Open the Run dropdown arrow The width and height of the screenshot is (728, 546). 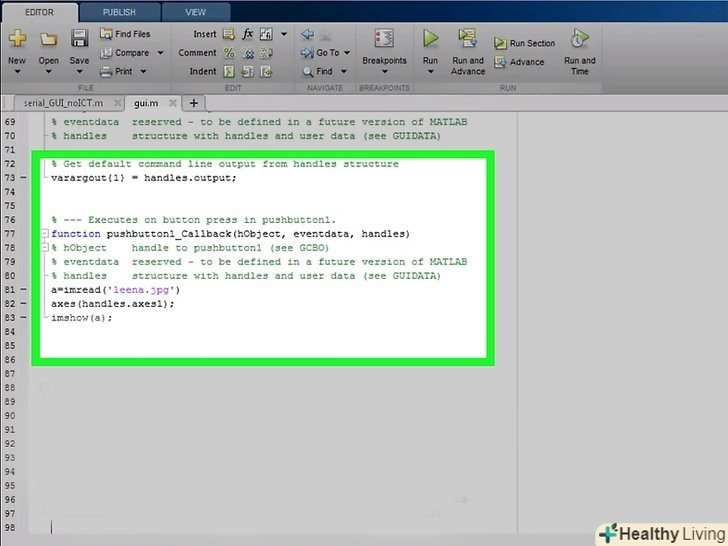pyautogui.click(x=430, y=72)
